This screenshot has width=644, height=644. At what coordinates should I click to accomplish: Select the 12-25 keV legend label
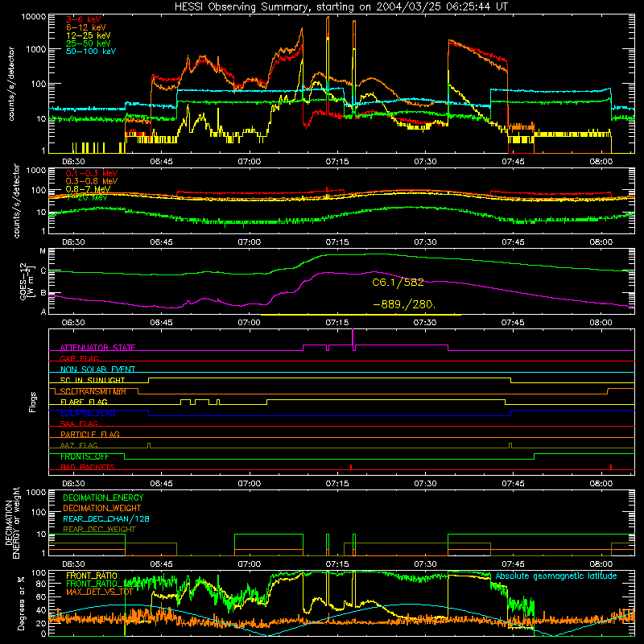pyautogui.click(x=89, y=35)
